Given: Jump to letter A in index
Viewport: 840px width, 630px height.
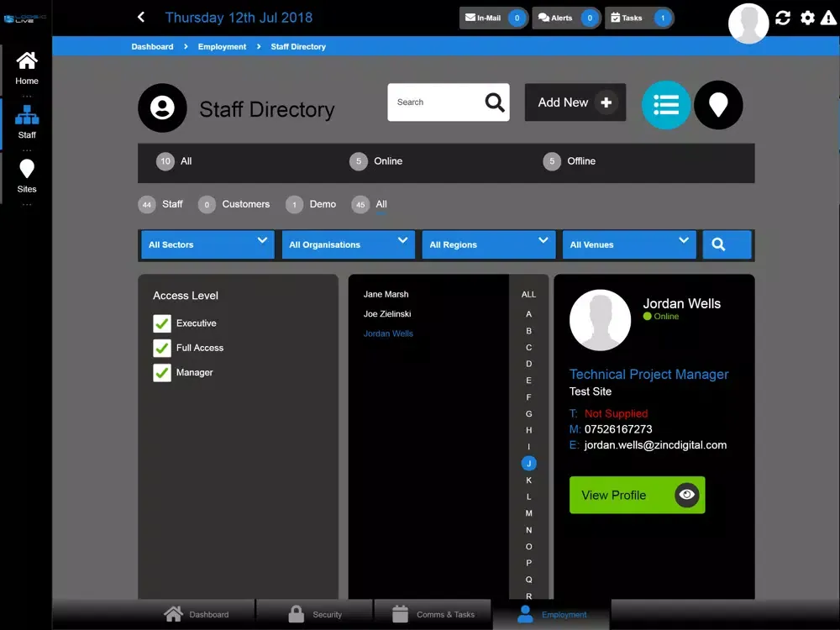Looking at the screenshot, I should pos(528,314).
